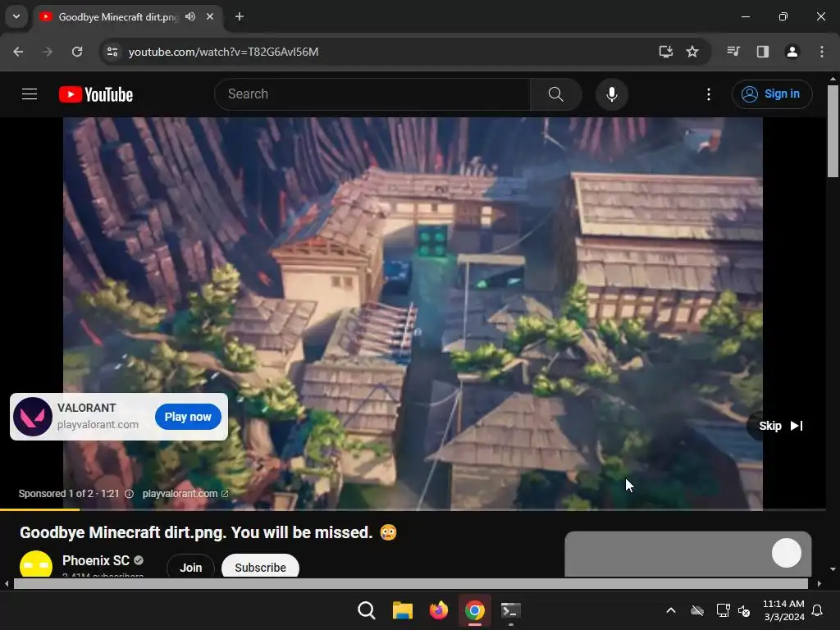Click the magnifier search button
The width and height of the screenshot is (840, 630).
point(555,94)
